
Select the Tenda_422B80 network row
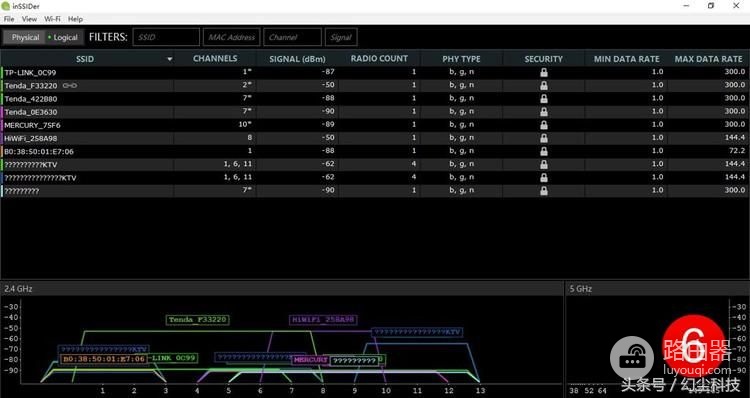375,99
